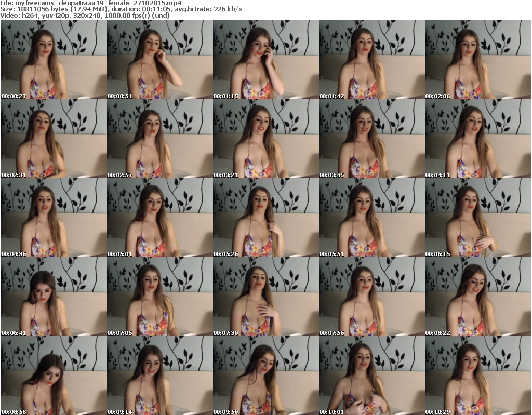Click the File name header line

[90, 3]
